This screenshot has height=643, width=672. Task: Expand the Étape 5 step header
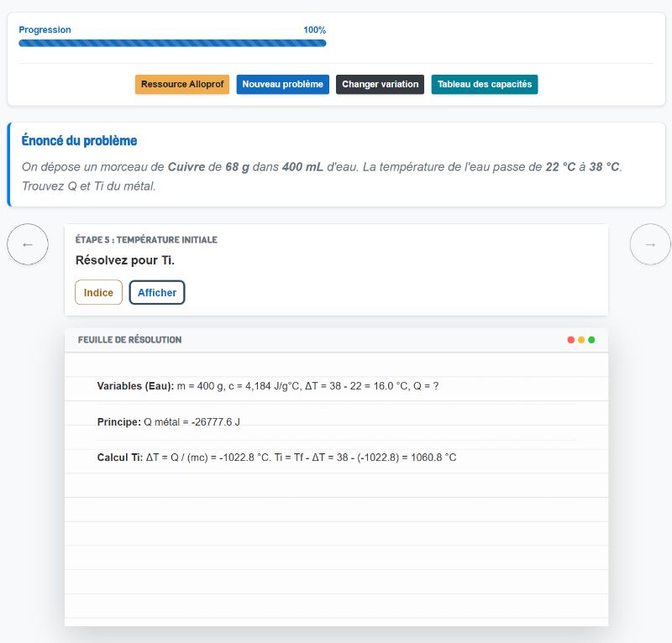[145, 239]
